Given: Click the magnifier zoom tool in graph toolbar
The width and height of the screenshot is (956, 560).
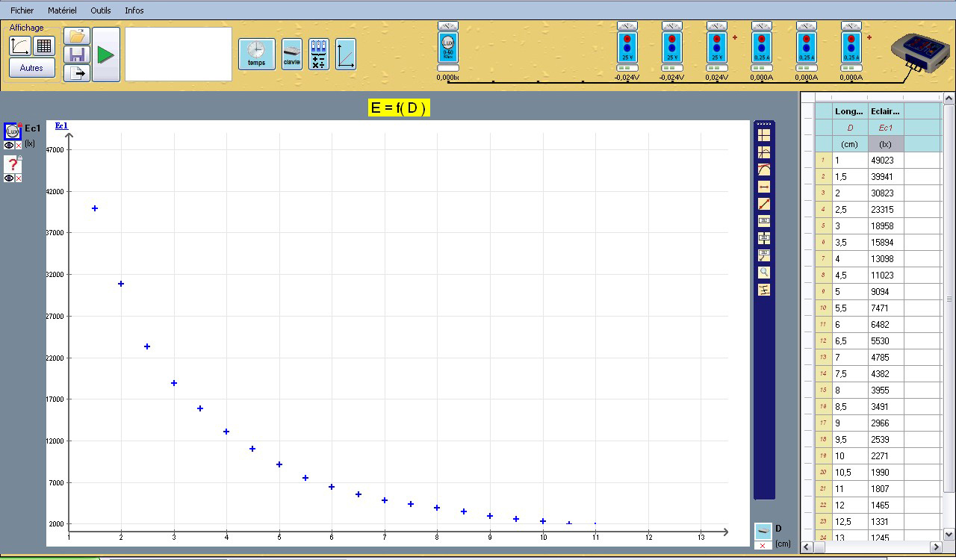Looking at the screenshot, I should pyautogui.click(x=763, y=273).
